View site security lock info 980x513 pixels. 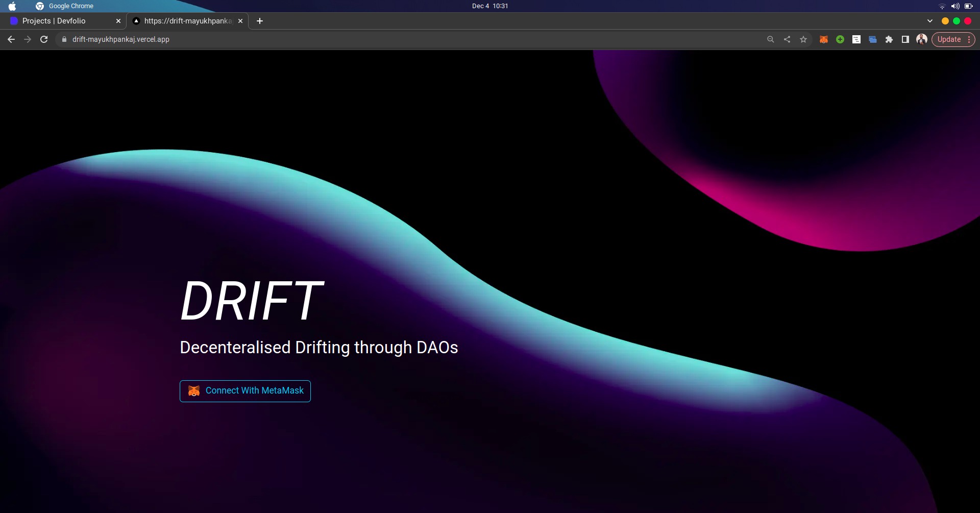click(64, 39)
